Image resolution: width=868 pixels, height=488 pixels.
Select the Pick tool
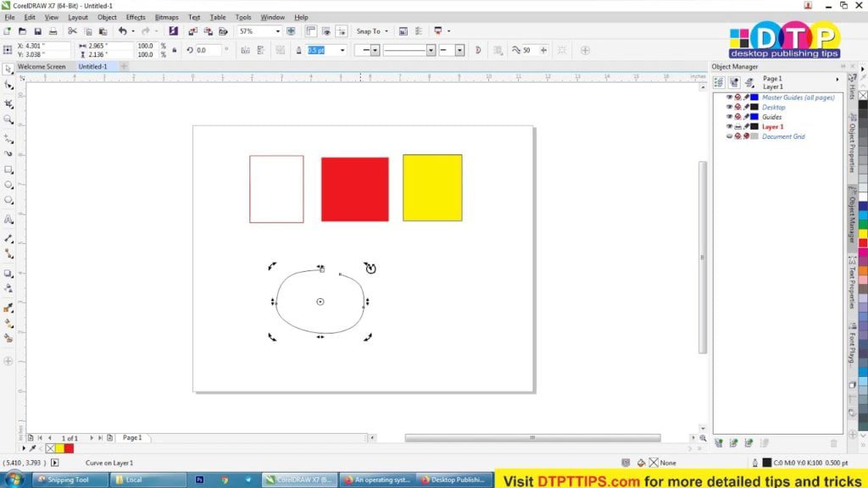pos(8,85)
